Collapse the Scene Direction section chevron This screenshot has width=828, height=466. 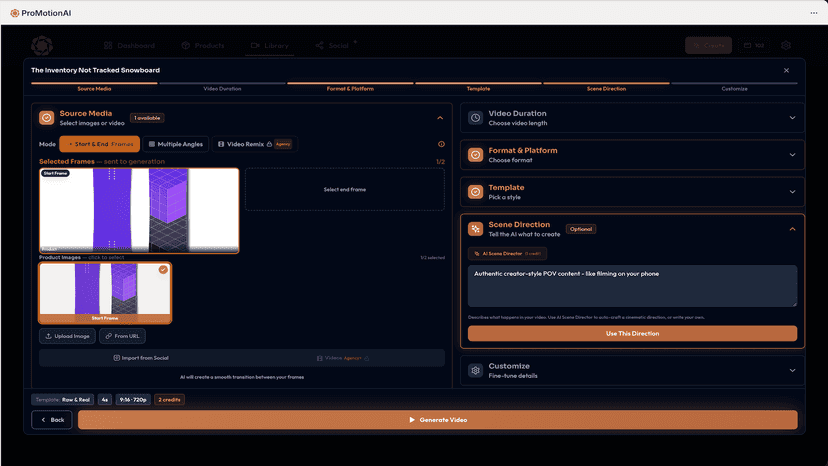click(x=792, y=229)
